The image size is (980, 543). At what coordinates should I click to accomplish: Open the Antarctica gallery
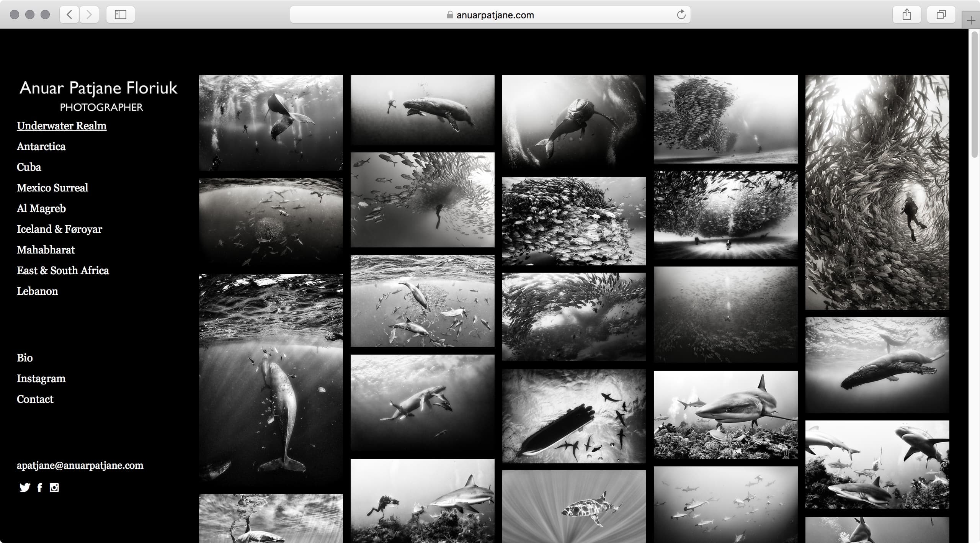point(41,146)
